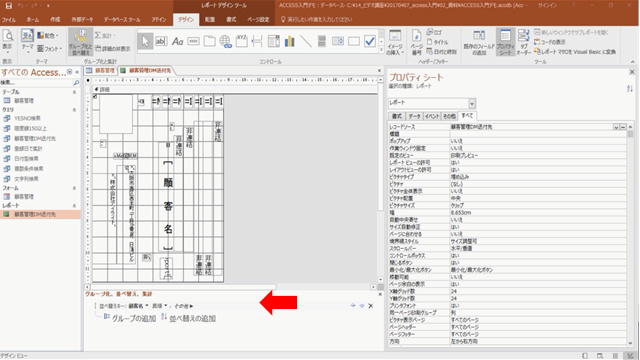The height and width of the screenshot is (360, 640).
Task: Click グループの追加 (Add a group)
Action: pos(130,318)
